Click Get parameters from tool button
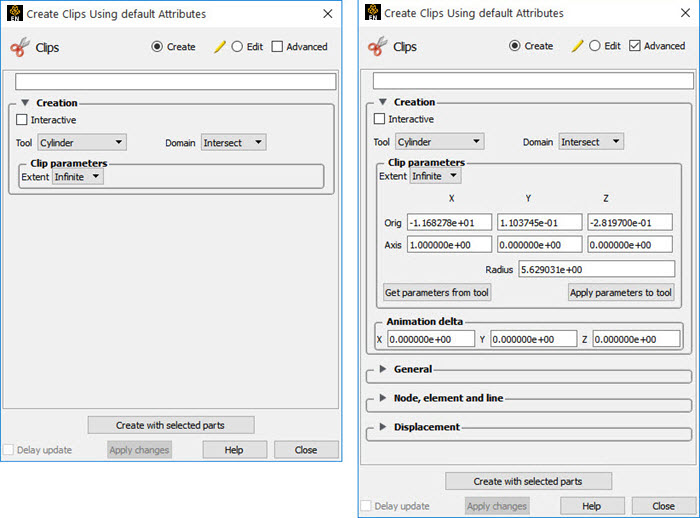 coord(437,292)
